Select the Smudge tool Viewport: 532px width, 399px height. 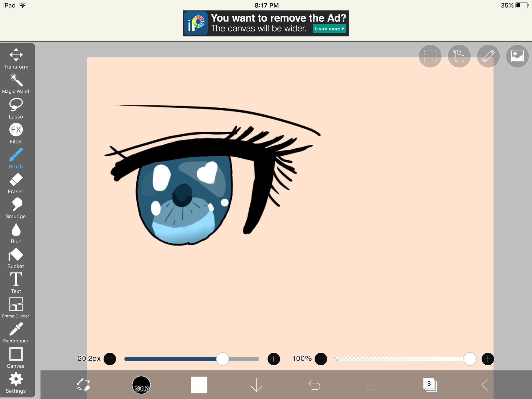[x=16, y=208]
